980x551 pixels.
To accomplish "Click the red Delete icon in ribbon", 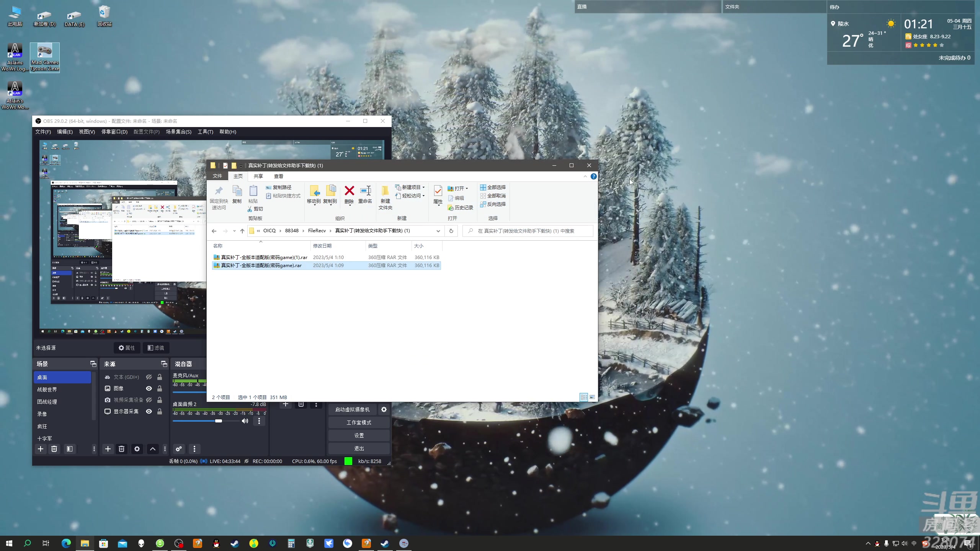I will tap(349, 191).
